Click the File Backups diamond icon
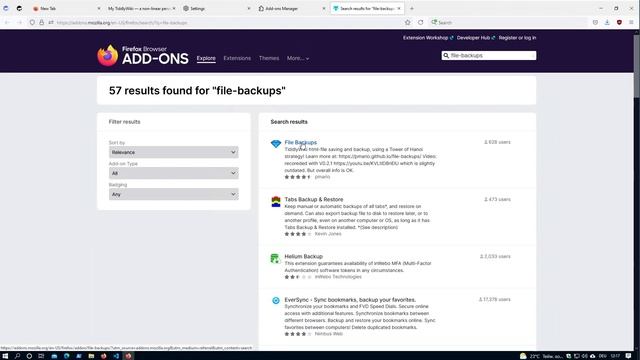The width and height of the screenshot is (640, 360). point(276,144)
